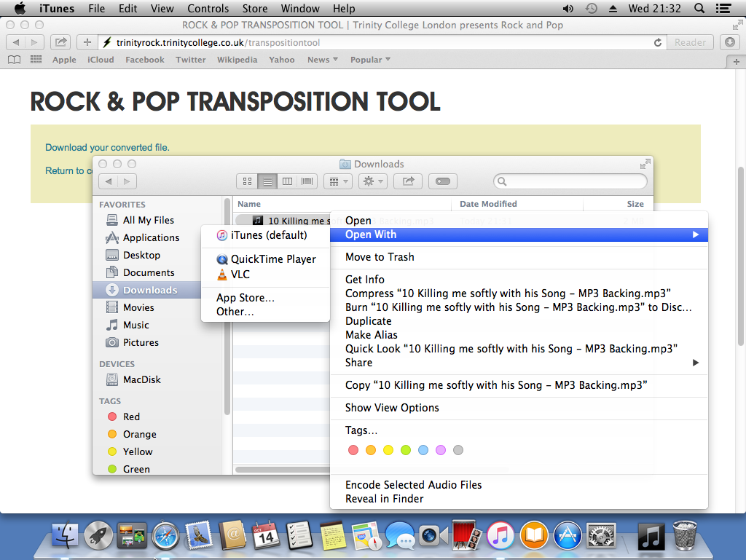Choose QuickTime Player in submenu
The image size is (746, 560).
265,259
